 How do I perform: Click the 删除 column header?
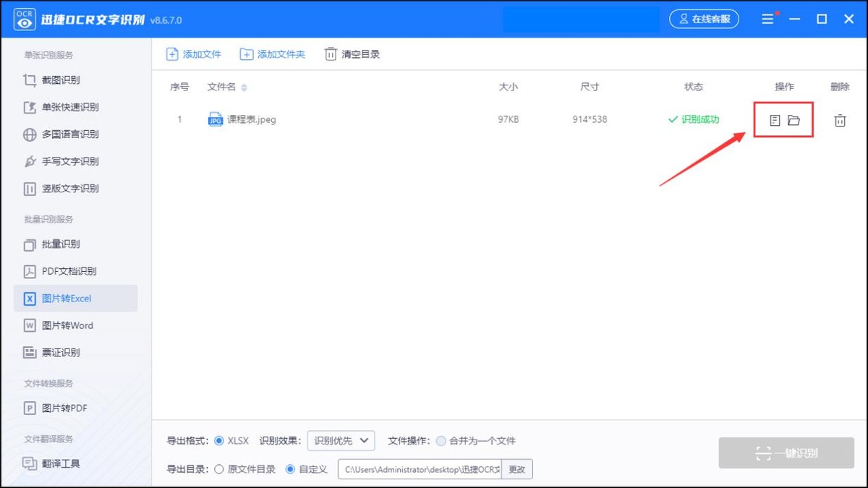841,87
